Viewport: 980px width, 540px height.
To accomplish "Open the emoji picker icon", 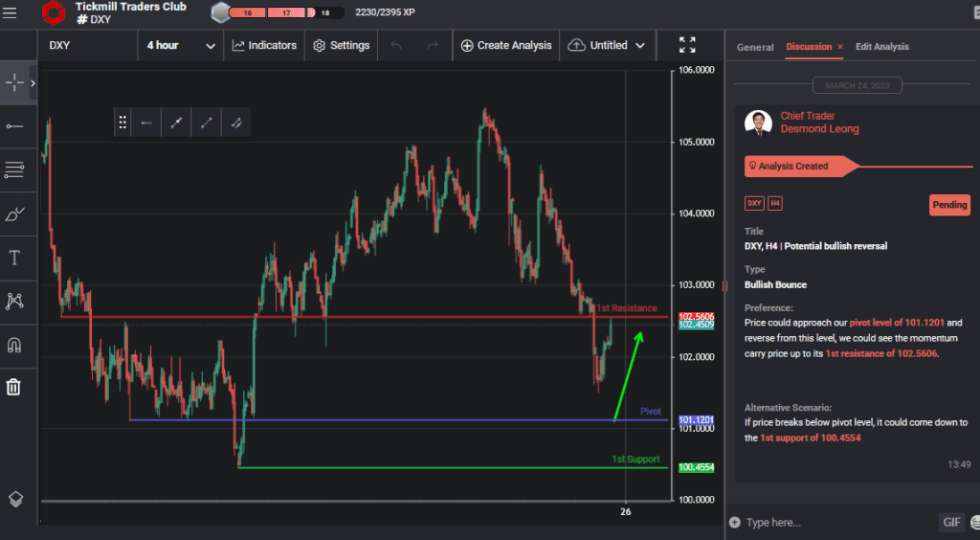I will pyautogui.click(x=975, y=523).
